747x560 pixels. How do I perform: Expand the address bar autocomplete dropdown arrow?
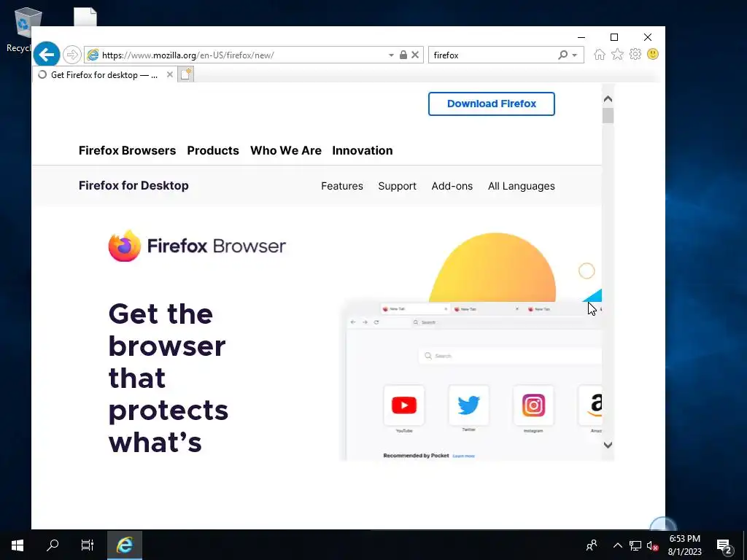click(x=391, y=55)
